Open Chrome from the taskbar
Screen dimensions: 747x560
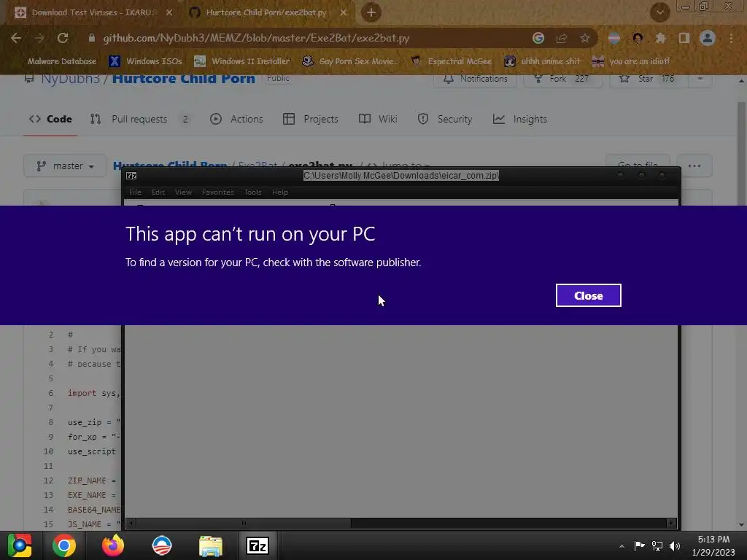pyautogui.click(x=64, y=545)
